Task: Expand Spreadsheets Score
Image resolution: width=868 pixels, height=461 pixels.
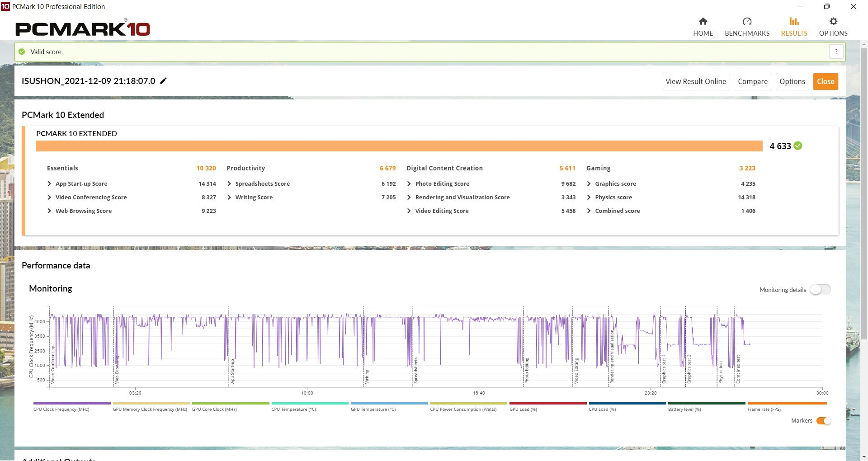Action: [x=229, y=183]
